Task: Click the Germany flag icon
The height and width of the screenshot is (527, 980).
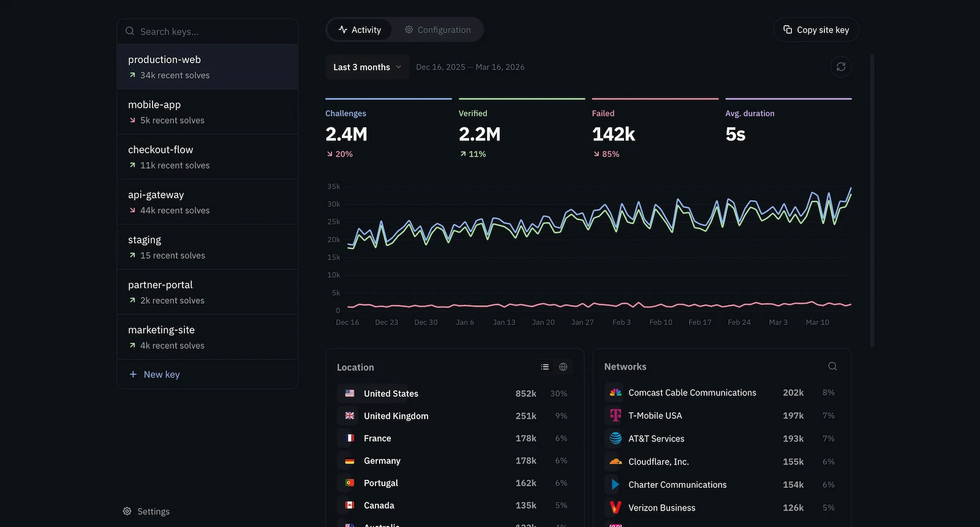Action: pos(350,460)
